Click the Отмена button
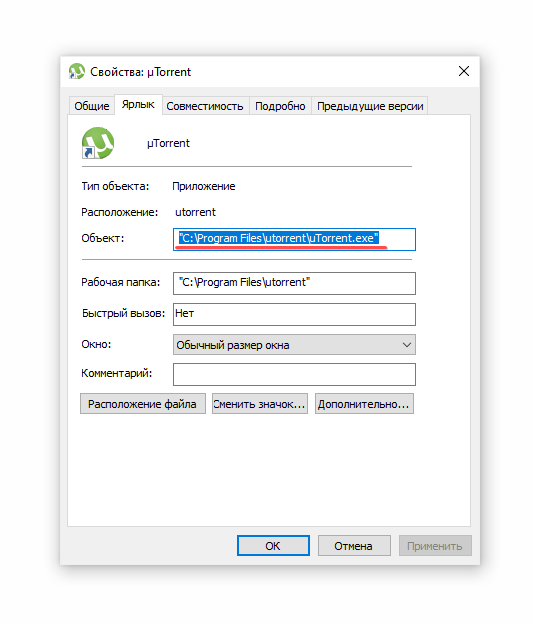This screenshot has width=533, height=625. pyautogui.click(x=354, y=546)
